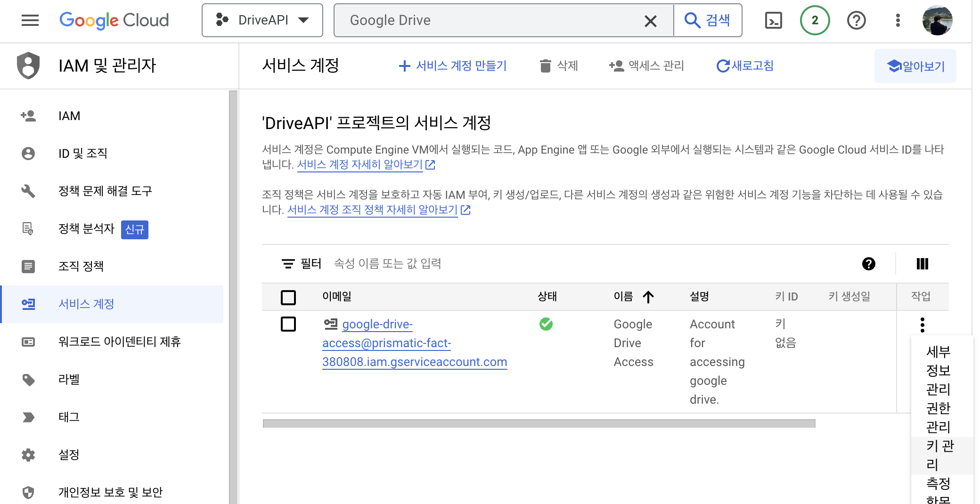This screenshot has height=504, width=980.
Task: Open the help question mark menu
Action: pyautogui.click(x=856, y=20)
